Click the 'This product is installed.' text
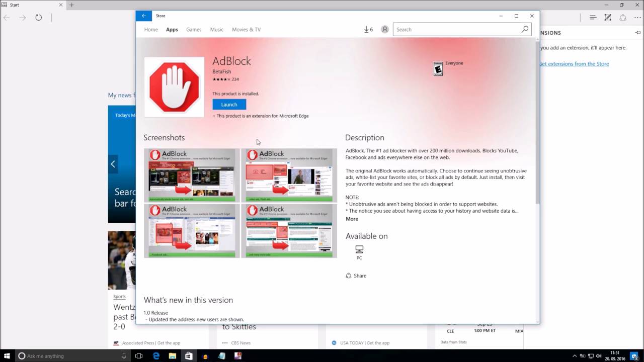The image size is (644, 362). (x=235, y=94)
